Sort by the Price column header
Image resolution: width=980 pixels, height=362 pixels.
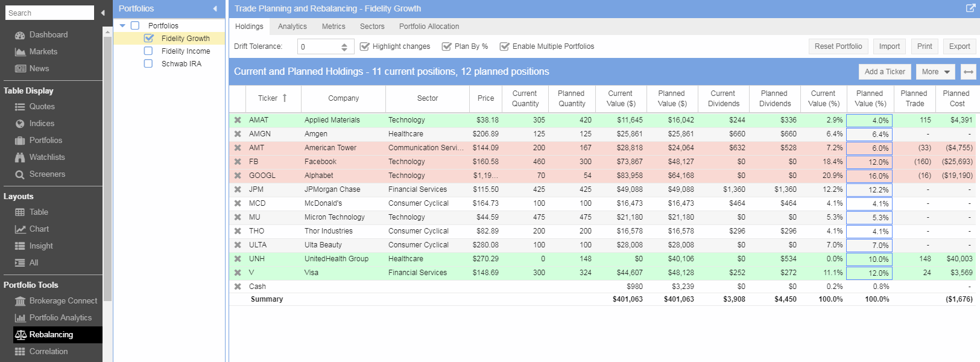coord(485,98)
